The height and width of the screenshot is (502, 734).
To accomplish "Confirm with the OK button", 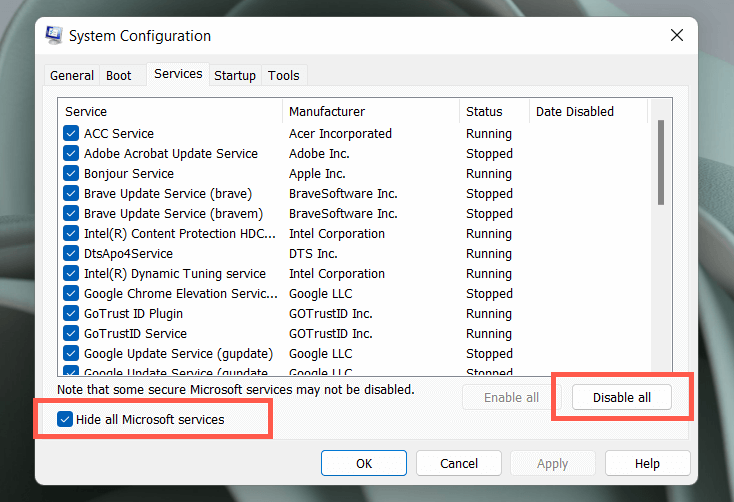I will (364, 463).
